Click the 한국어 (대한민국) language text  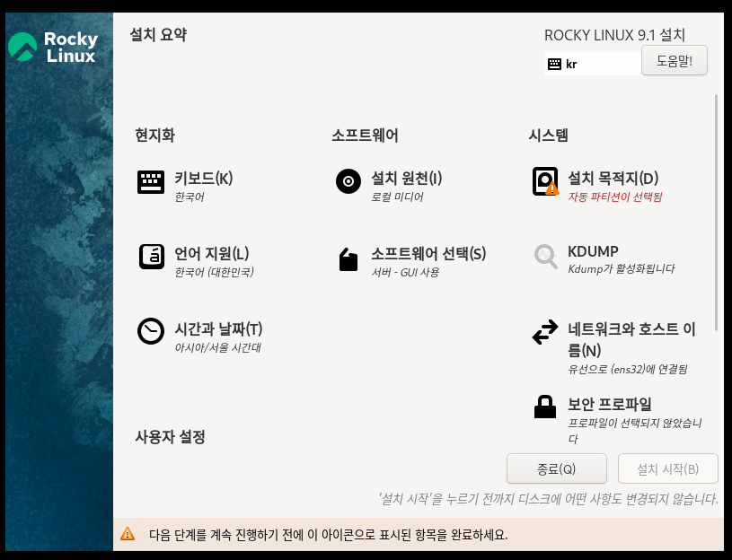coord(214,272)
